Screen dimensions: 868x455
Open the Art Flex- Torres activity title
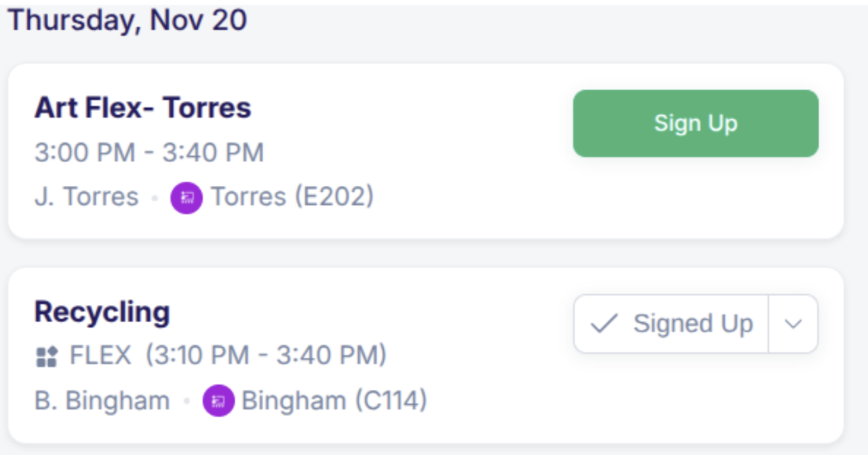[x=142, y=108]
